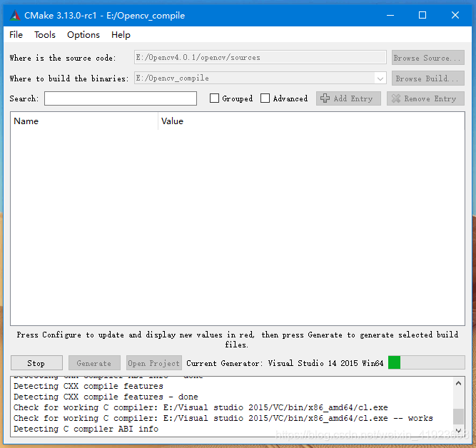Screen dimensions: 476x448
Task: Open the Tools menu
Action: click(45, 35)
